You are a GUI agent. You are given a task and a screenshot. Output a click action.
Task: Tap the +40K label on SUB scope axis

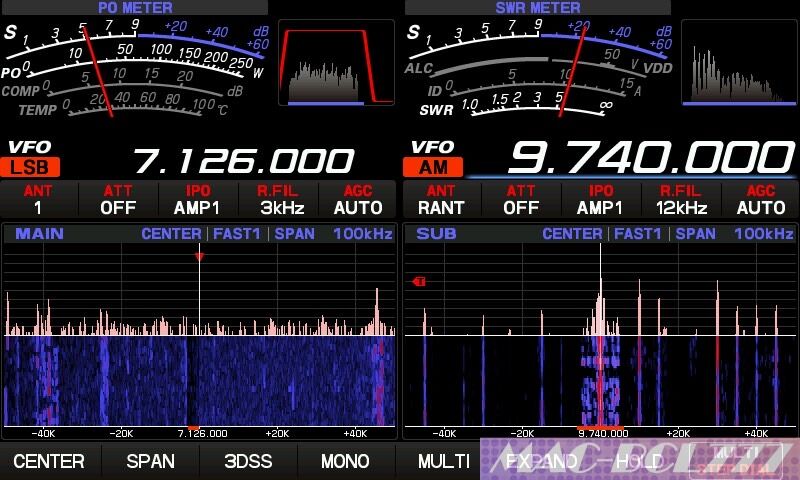click(756, 434)
